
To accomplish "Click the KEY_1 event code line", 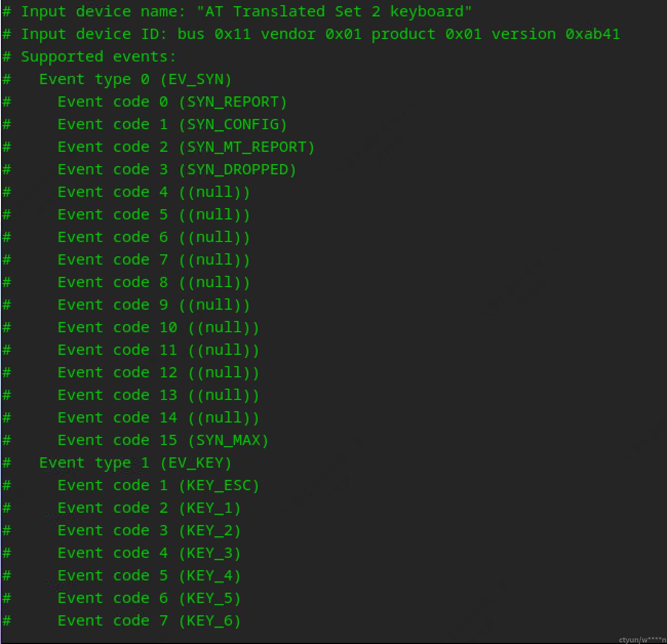I will 122,508.
